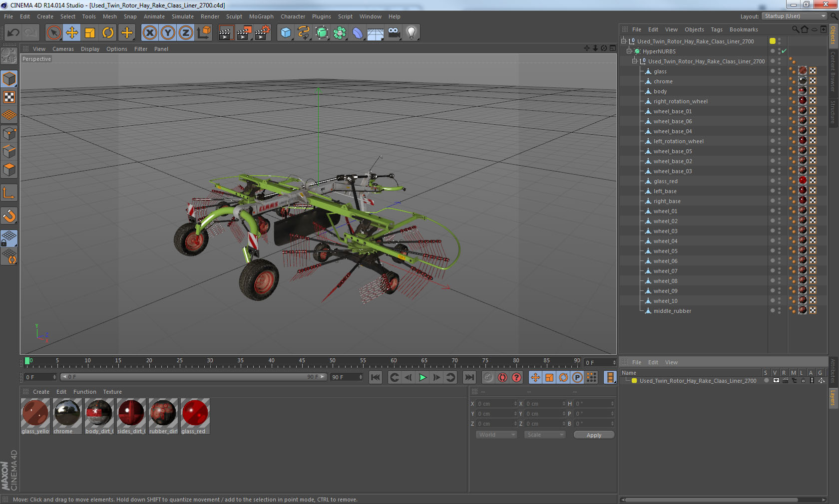Click the Axis mode L-shaped icon

click(9, 193)
